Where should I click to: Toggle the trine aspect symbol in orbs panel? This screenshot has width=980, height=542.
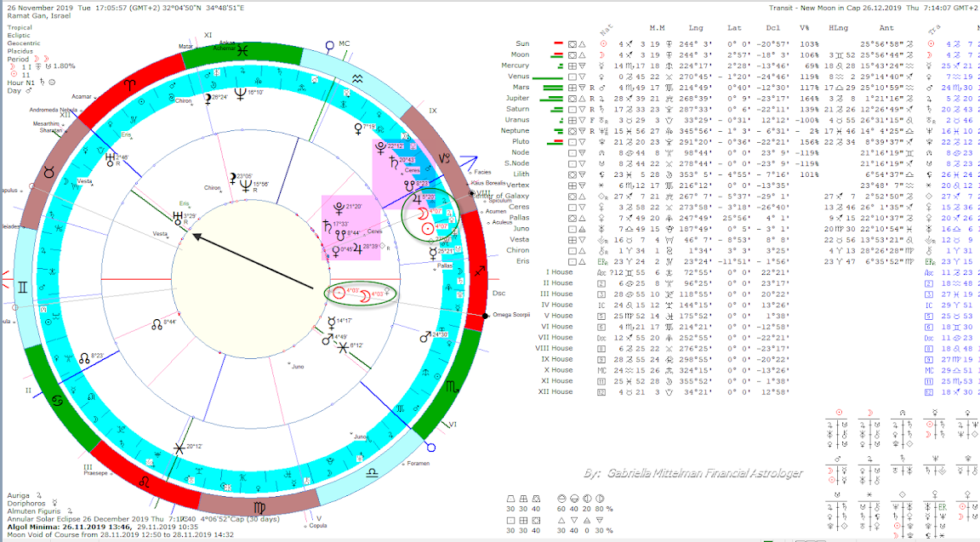click(561, 520)
